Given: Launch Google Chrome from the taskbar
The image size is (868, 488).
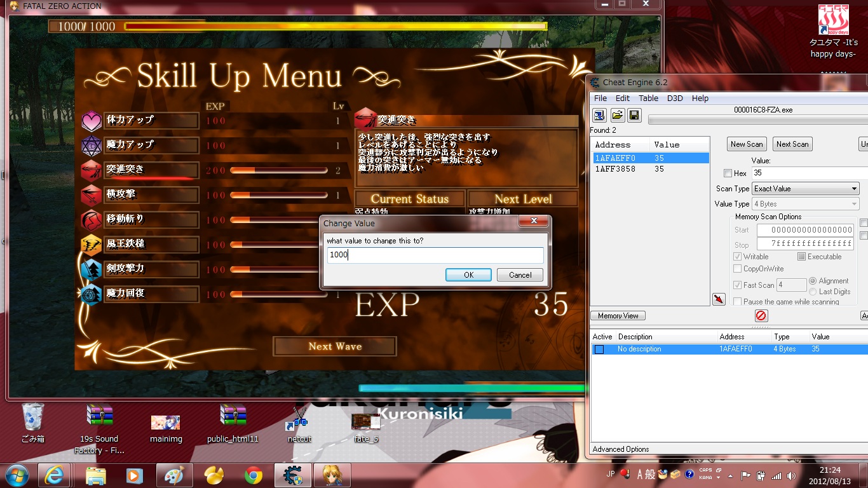Looking at the screenshot, I should (254, 475).
